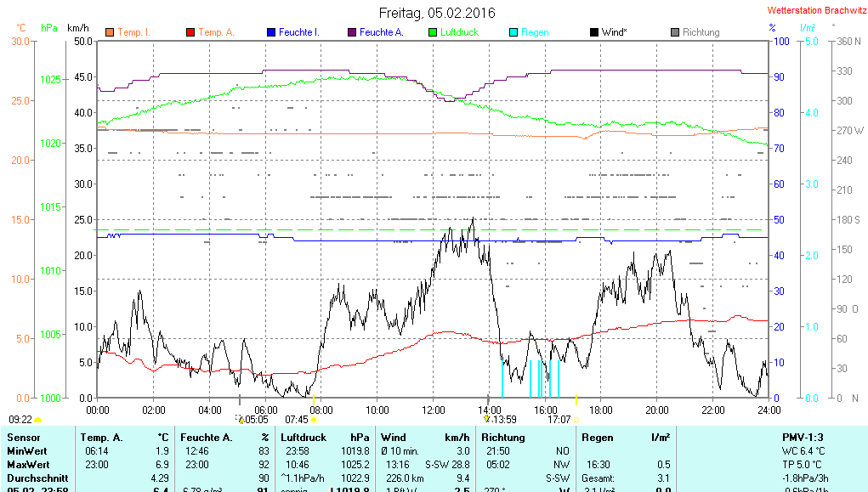This screenshot has width=868, height=492.
Task: Click the black Wind legend square
Action: pos(593,32)
